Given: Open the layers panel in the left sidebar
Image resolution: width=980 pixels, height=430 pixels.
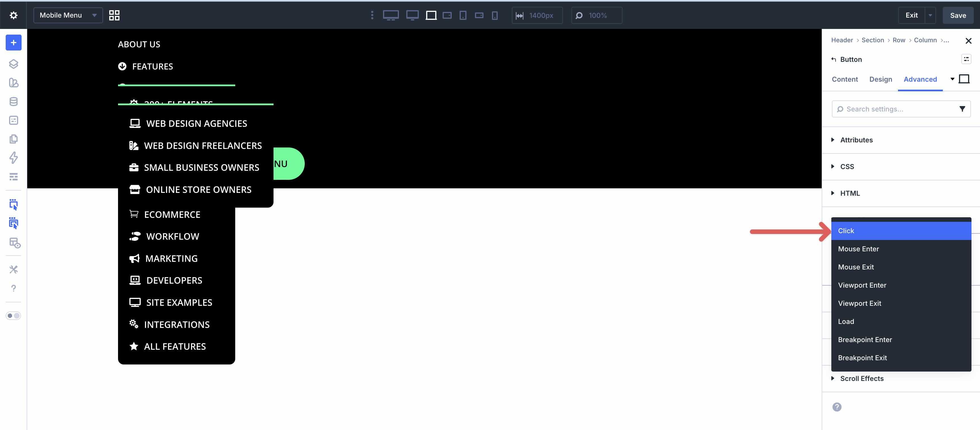Looking at the screenshot, I should (x=13, y=64).
